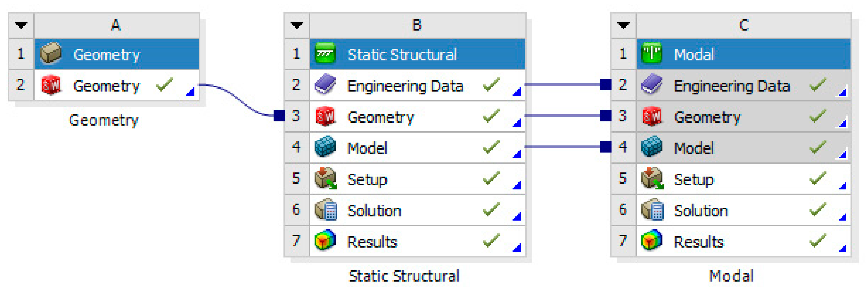Click the Static Structural system header icon
The height and width of the screenshot is (299, 868).
tap(325, 54)
